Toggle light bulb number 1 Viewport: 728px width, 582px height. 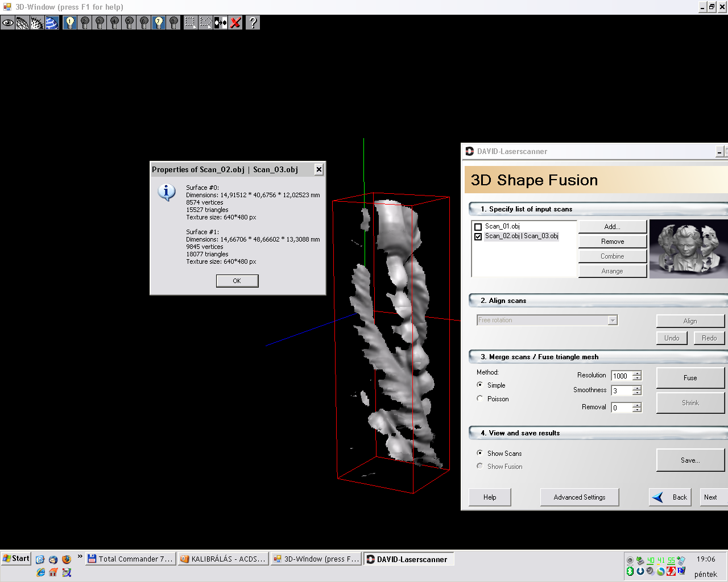pyautogui.click(x=70, y=23)
